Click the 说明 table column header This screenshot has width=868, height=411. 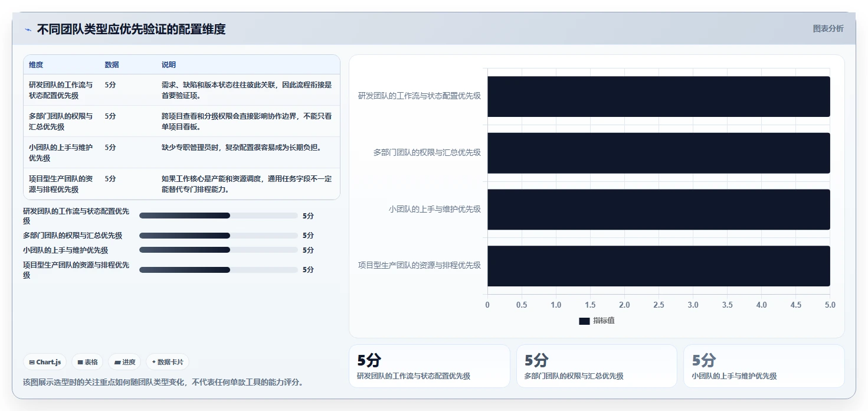169,65
